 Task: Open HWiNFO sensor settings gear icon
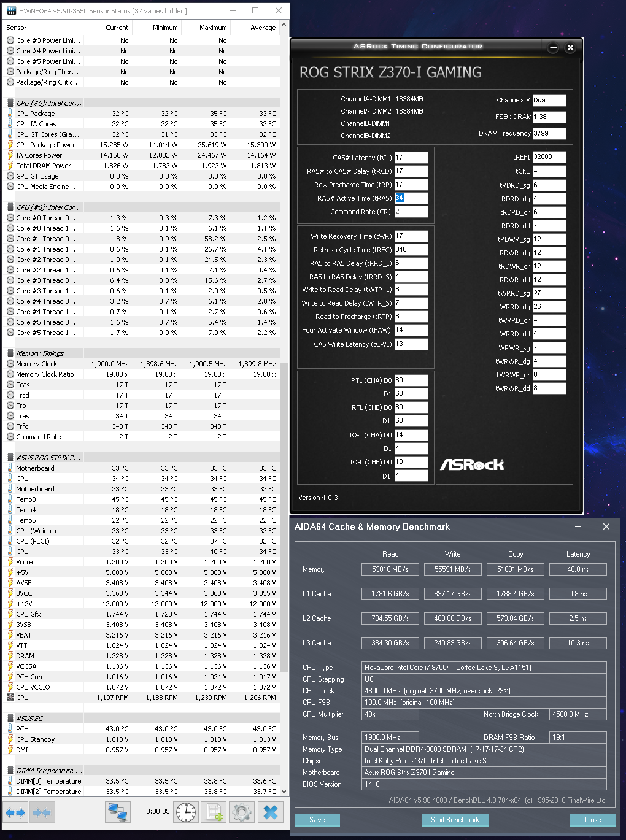tap(242, 812)
